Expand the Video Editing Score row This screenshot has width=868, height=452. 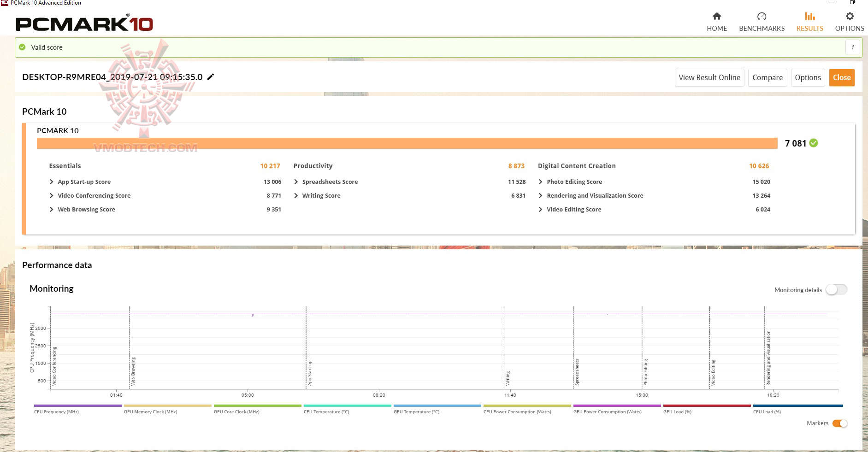pyautogui.click(x=541, y=210)
